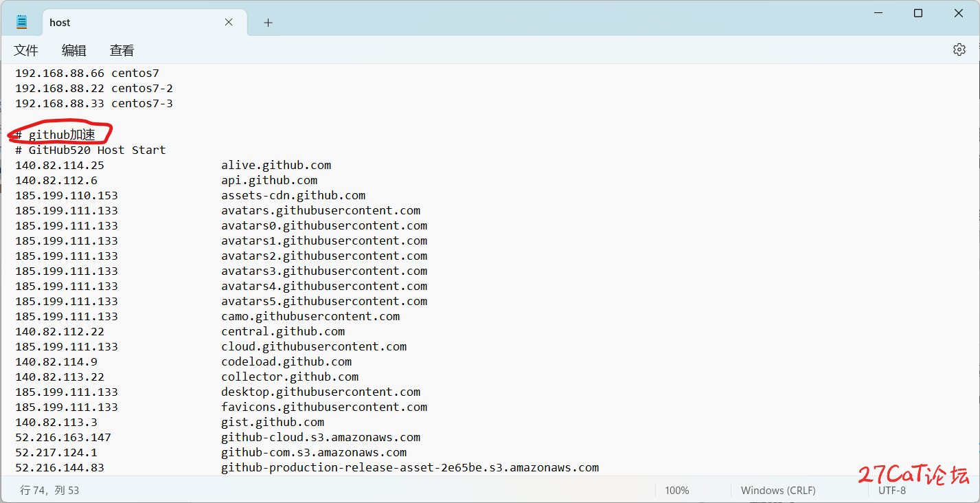Click the comment # github加速
The image size is (980, 503).
tap(56, 135)
